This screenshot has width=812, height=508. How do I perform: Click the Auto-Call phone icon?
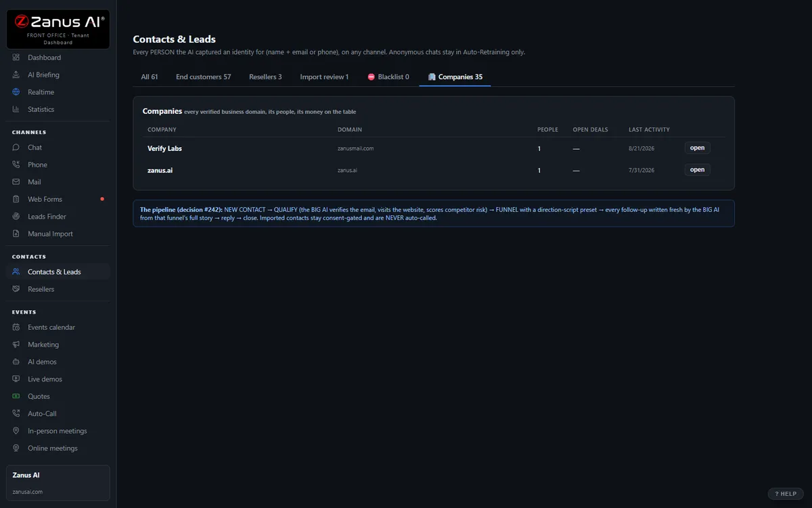click(x=16, y=413)
